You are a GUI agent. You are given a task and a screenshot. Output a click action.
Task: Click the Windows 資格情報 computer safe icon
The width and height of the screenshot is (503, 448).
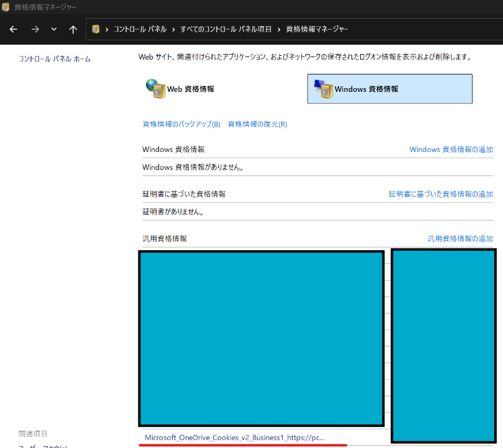coord(324,89)
